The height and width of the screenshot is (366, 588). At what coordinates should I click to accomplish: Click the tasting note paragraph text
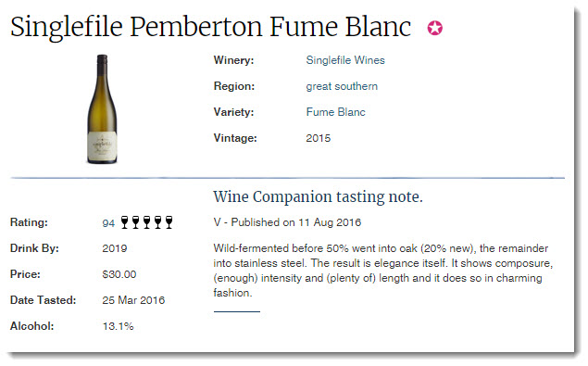click(x=382, y=271)
